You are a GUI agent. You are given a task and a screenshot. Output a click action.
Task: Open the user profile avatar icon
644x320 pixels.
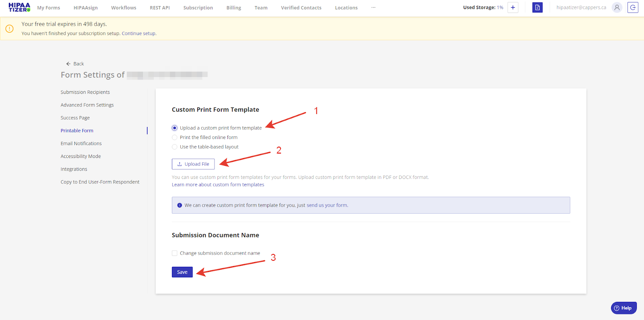pyautogui.click(x=617, y=8)
